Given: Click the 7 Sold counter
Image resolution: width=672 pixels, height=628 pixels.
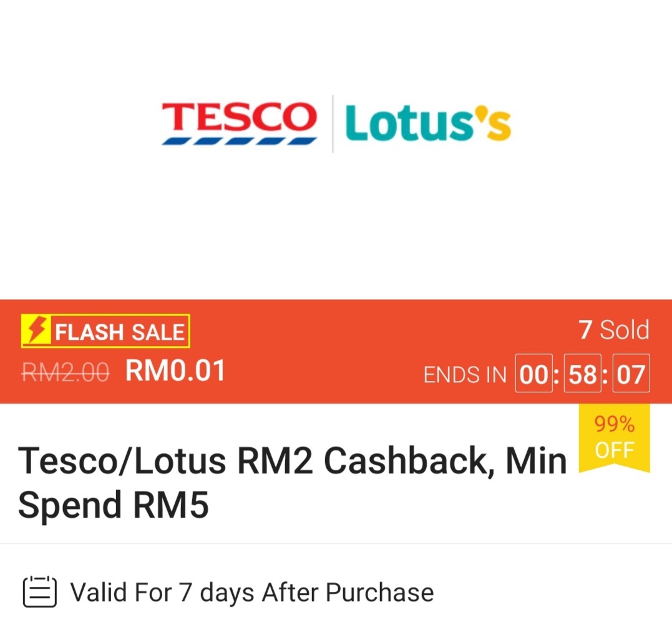Looking at the screenshot, I should click(614, 330).
